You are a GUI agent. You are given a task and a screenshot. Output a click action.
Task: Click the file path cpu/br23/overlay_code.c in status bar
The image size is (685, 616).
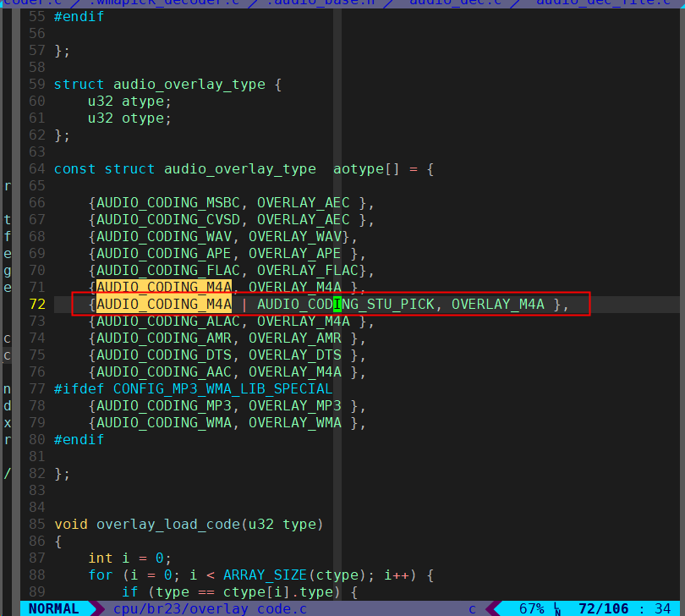pos(210,608)
